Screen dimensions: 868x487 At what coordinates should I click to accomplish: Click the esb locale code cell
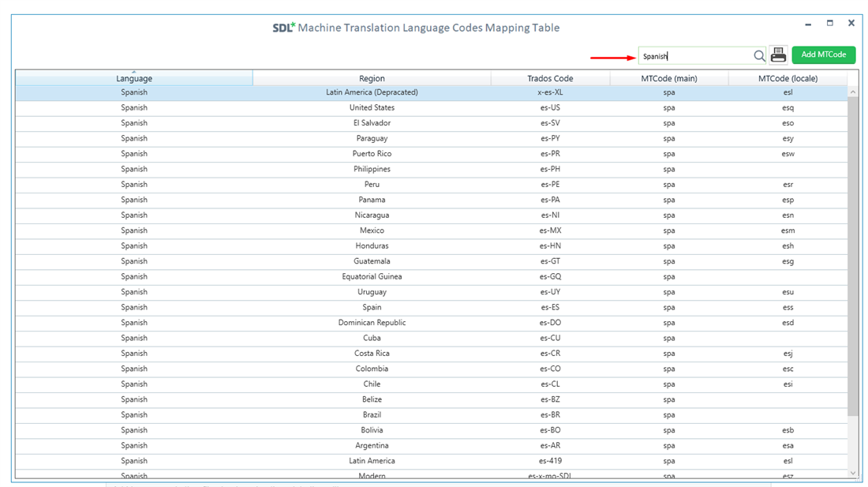coord(788,430)
